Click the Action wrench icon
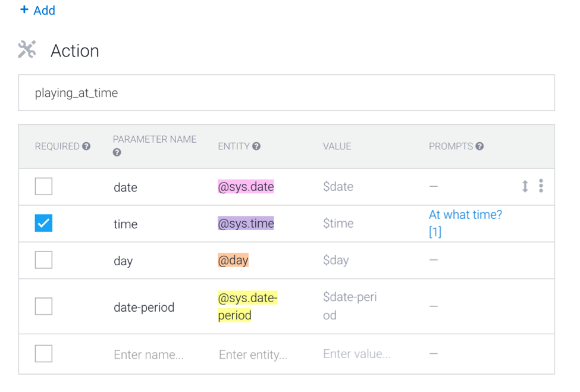 [x=27, y=50]
